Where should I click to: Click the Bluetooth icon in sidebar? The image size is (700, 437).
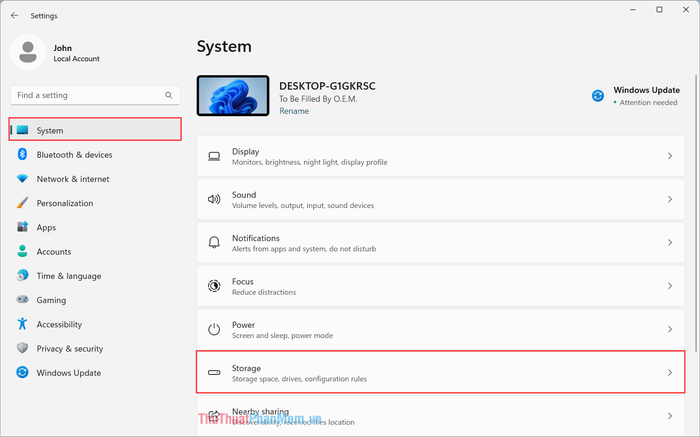click(x=22, y=154)
